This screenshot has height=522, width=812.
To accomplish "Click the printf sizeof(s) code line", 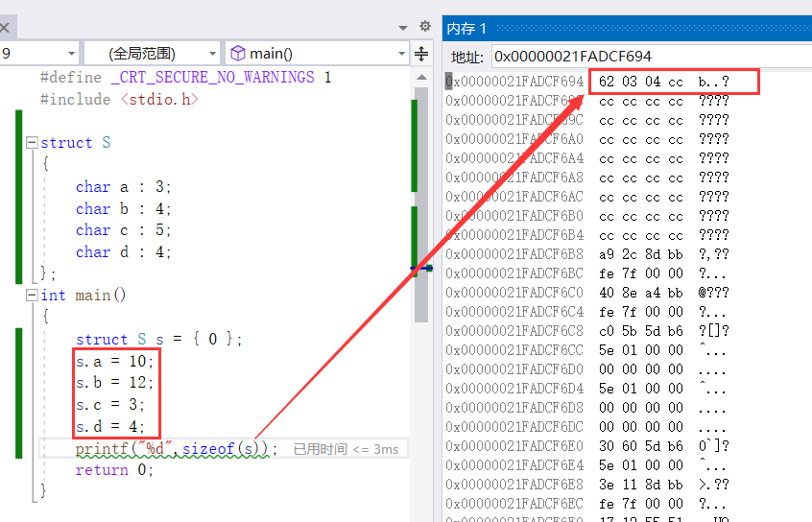I will (177, 448).
